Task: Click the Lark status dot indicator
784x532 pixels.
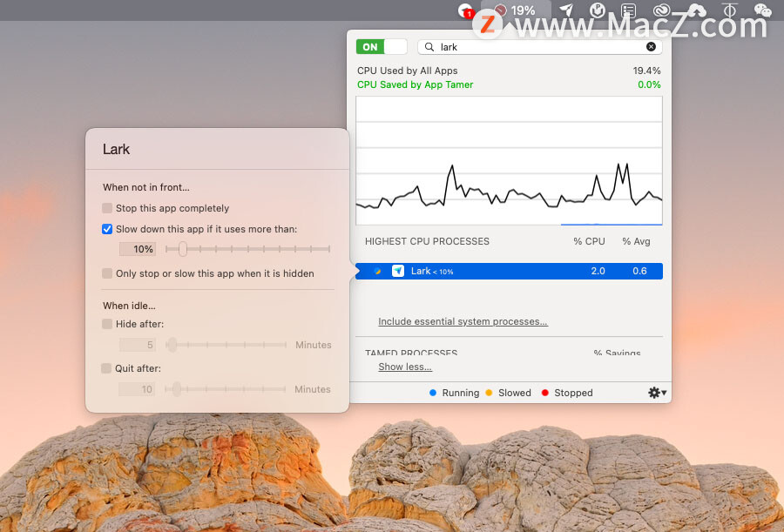Action: click(377, 271)
